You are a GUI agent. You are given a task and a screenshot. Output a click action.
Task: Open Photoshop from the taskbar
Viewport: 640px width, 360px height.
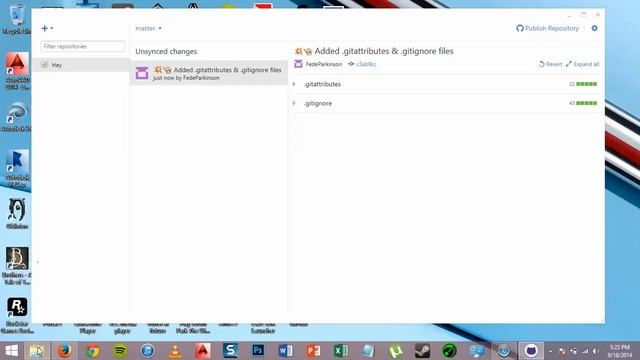258,351
